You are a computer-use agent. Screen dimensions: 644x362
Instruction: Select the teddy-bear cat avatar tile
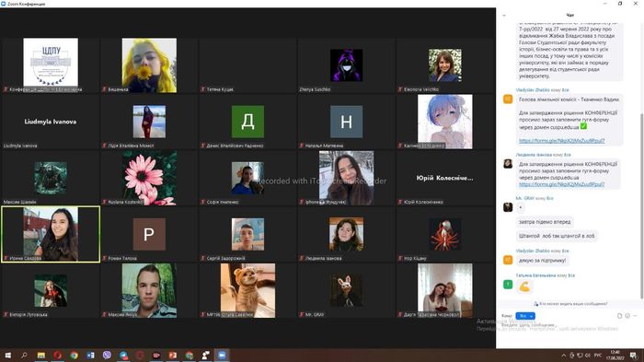(x=247, y=290)
